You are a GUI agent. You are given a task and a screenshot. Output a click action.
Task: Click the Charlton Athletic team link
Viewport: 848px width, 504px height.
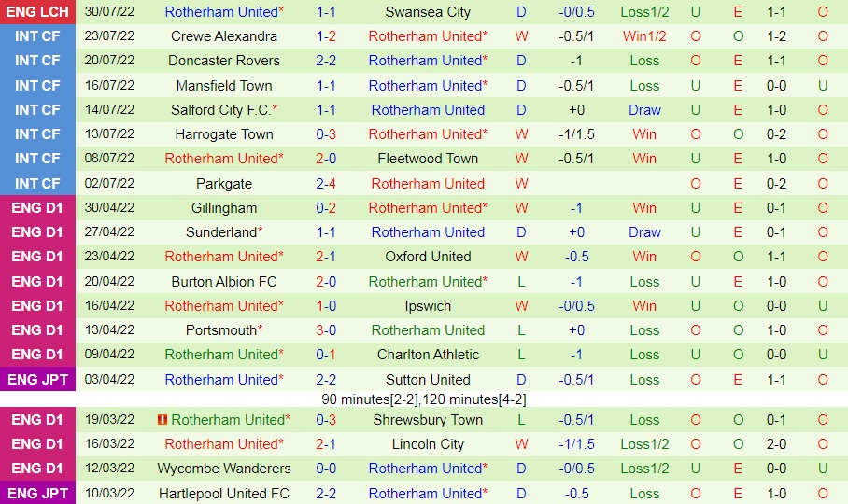pyautogui.click(x=428, y=354)
